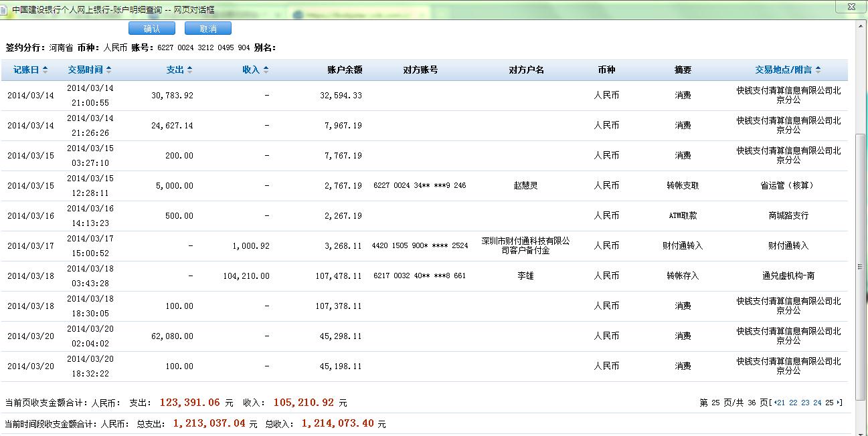The height and width of the screenshot is (436, 868).
Task: Click the vertical scrollbar thumb
Action: coord(862,266)
